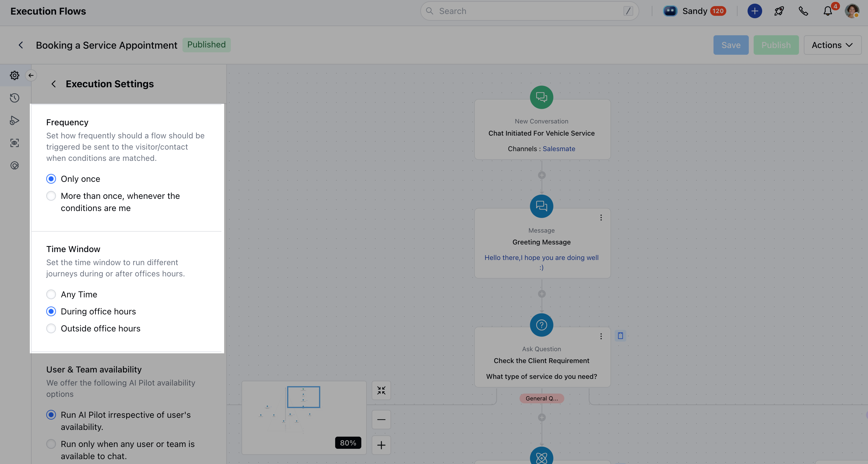Click 'What type of service do you need?' text

tap(541, 376)
